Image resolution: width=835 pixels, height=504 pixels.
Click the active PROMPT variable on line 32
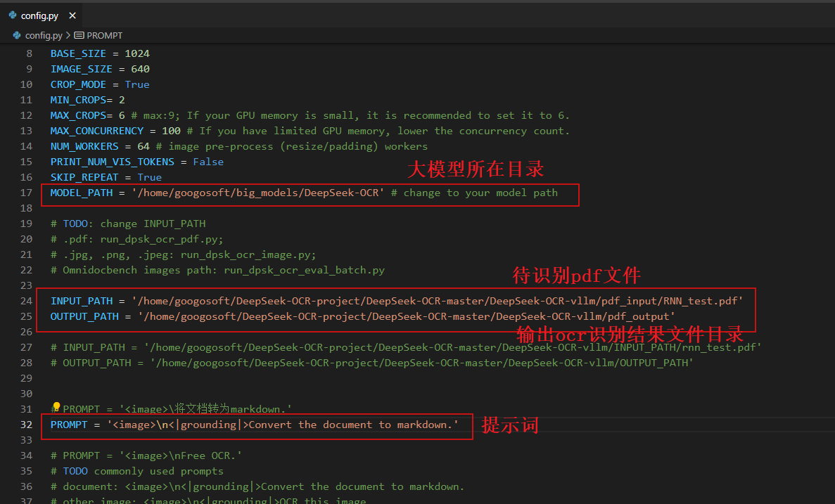click(69, 425)
